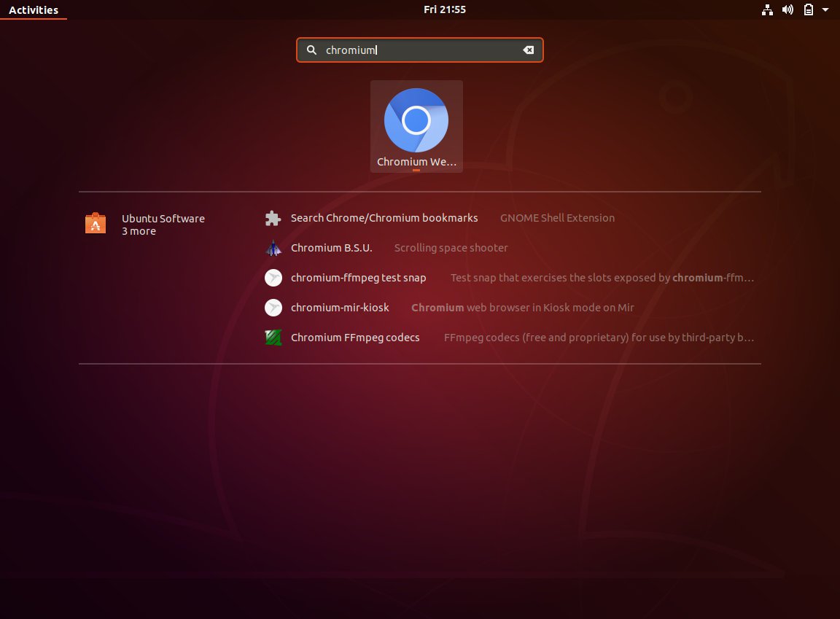Open the Search Chrome/Chromium bookmarks result

point(384,217)
